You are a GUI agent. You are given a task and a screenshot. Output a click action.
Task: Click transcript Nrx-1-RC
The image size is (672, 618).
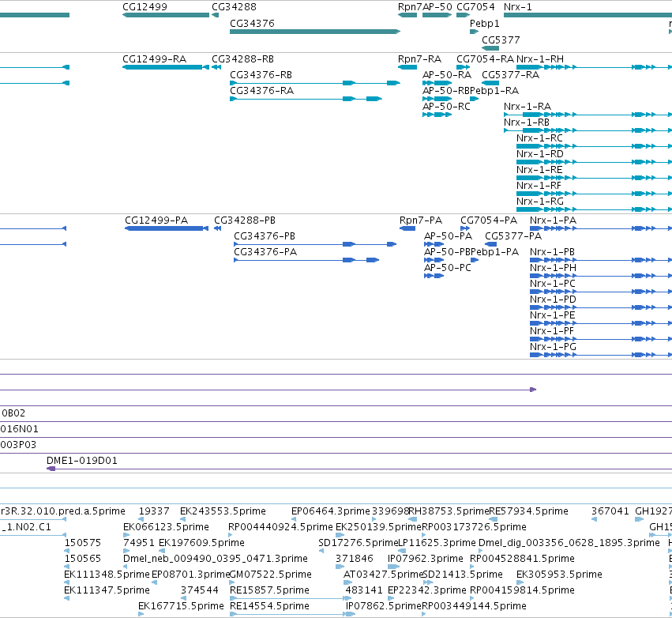tap(539, 138)
